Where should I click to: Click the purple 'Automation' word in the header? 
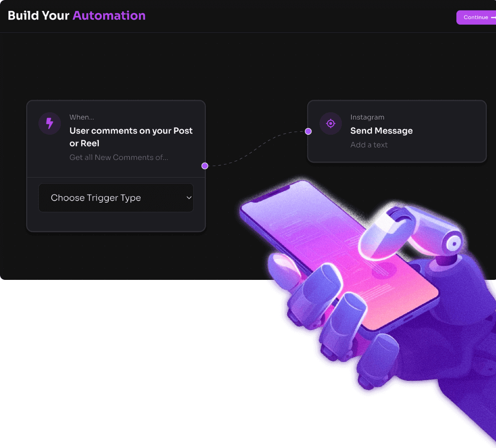coord(109,15)
